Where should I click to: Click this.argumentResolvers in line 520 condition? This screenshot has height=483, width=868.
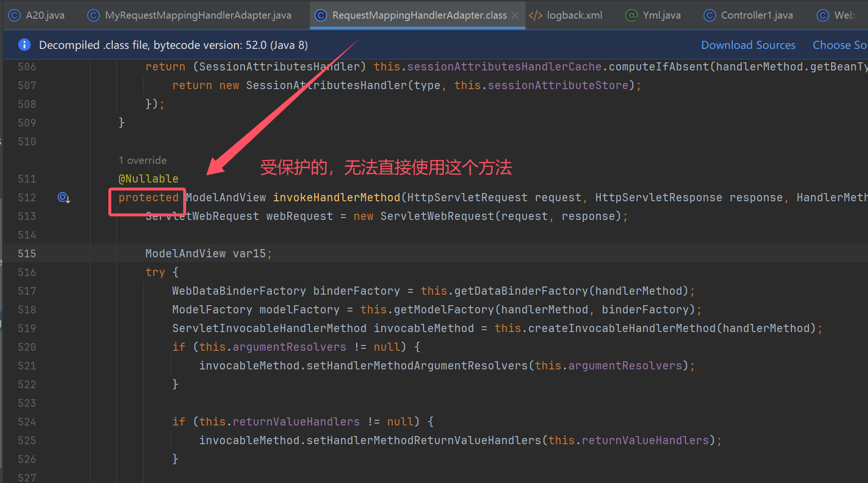(272, 347)
